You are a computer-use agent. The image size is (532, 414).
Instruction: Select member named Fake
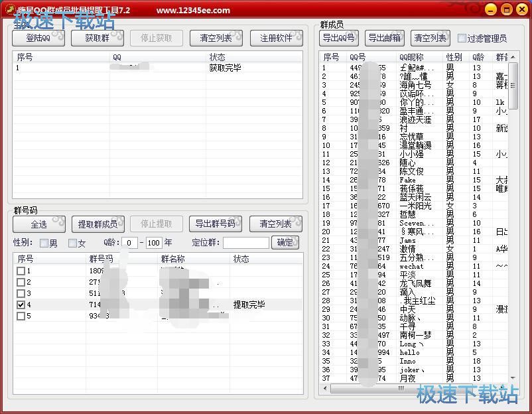click(407, 180)
